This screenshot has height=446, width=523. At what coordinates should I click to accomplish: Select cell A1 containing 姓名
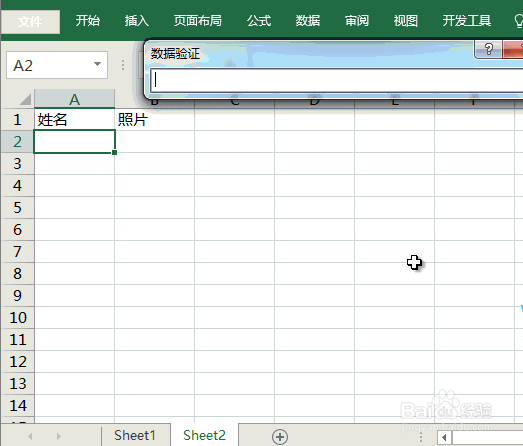click(74, 119)
